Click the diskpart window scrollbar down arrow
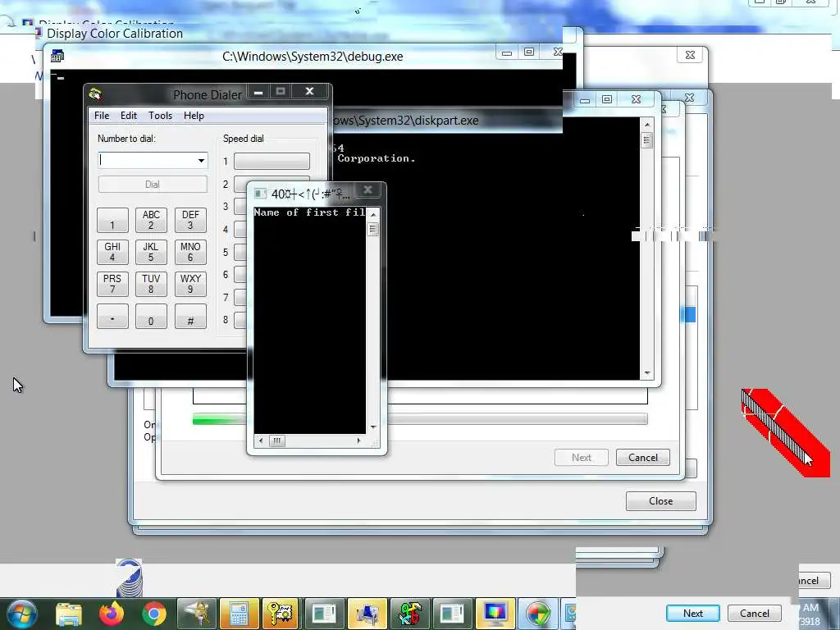This screenshot has height=630, width=840. pyautogui.click(x=647, y=373)
